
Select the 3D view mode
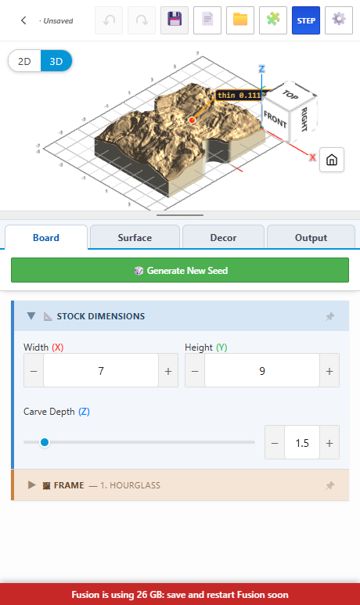(x=56, y=61)
